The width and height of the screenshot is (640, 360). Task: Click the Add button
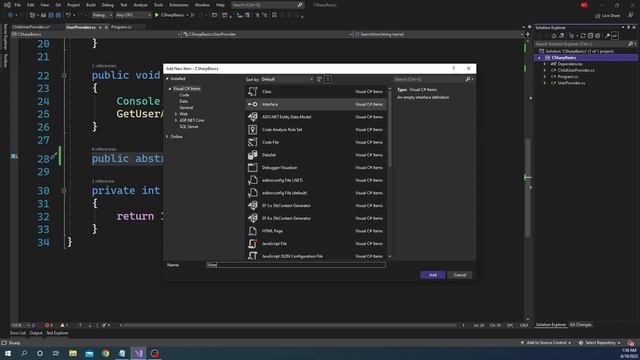point(433,275)
